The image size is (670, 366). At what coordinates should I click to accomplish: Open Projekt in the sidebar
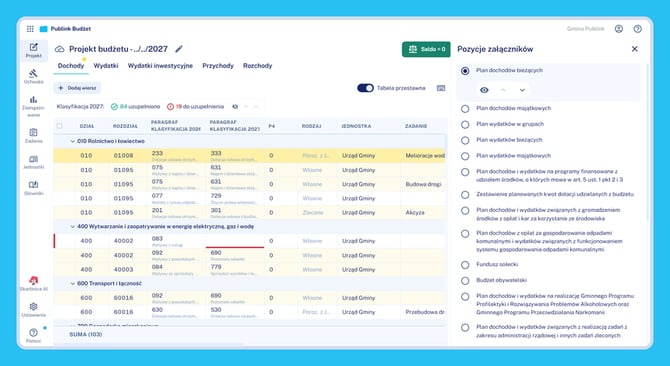click(x=33, y=50)
